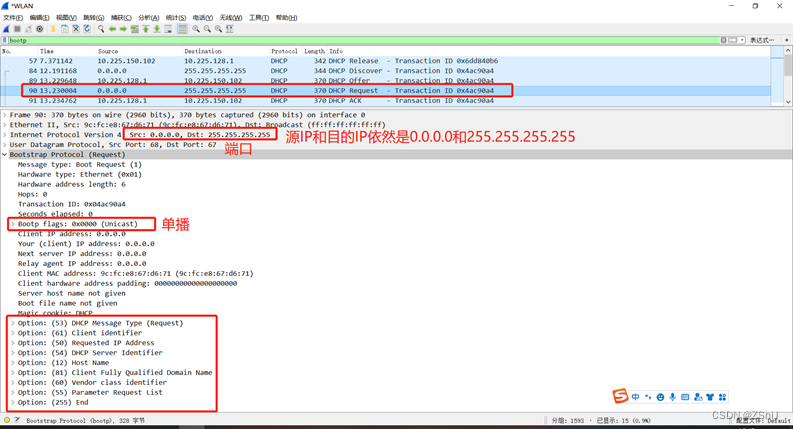Expand Option (50) Requested IP Address
This screenshot has width=793, height=429.
(13, 342)
